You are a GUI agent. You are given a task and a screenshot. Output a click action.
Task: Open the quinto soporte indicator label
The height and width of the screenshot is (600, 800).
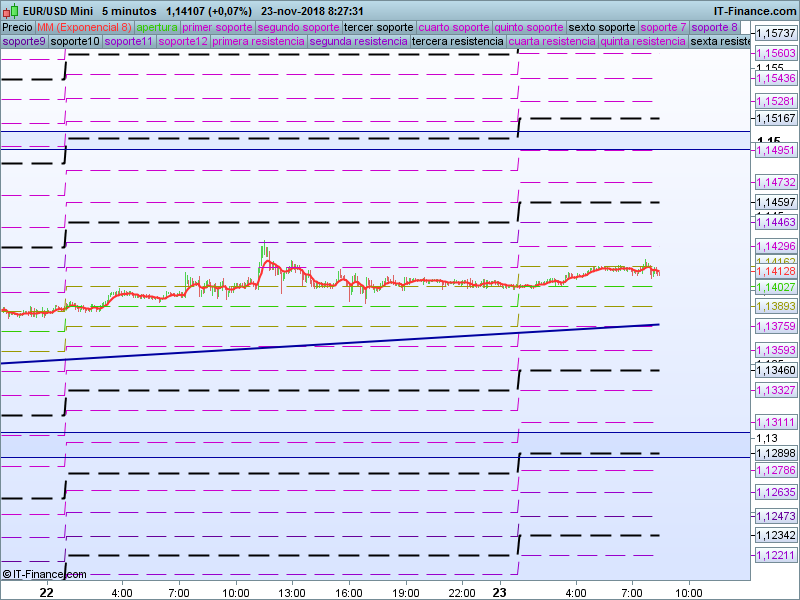click(530, 27)
